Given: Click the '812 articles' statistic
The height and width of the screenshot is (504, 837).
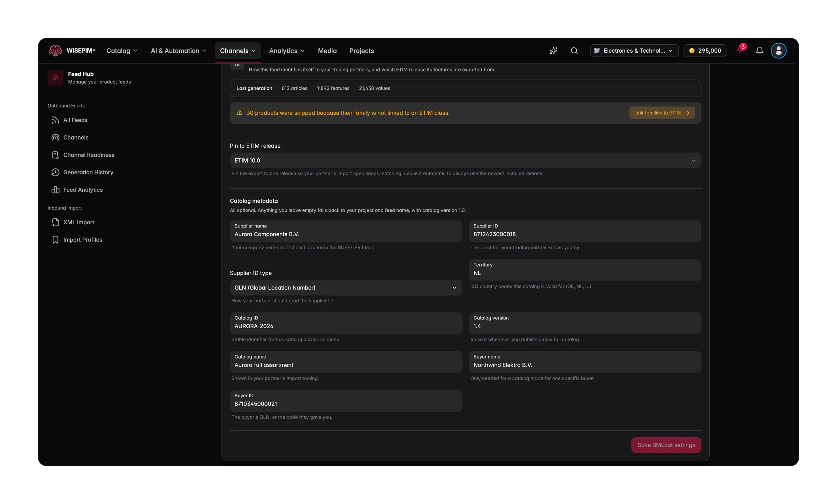Looking at the screenshot, I should [x=294, y=88].
